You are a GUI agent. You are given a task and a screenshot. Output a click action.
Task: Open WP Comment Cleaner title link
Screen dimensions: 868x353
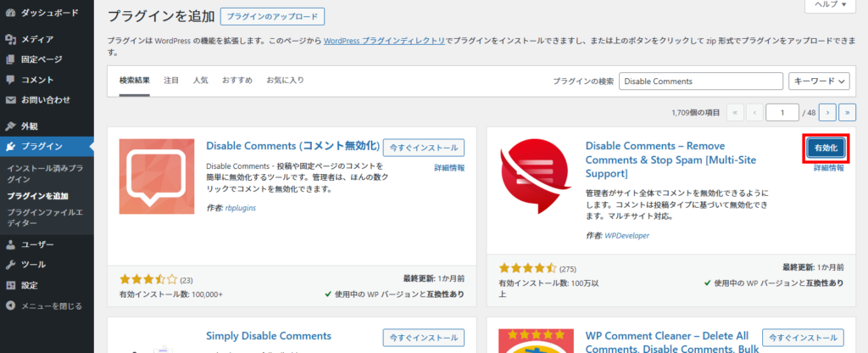pyautogui.click(x=671, y=341)
